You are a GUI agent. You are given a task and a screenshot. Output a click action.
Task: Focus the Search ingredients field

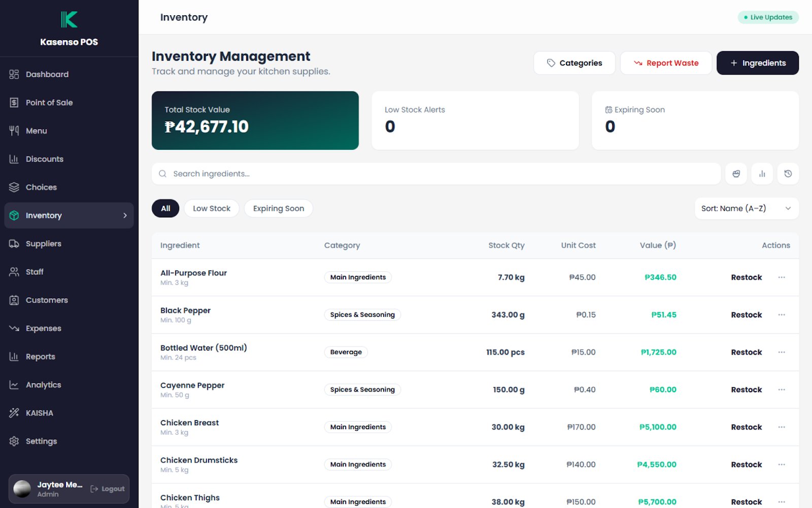(436, 174)
